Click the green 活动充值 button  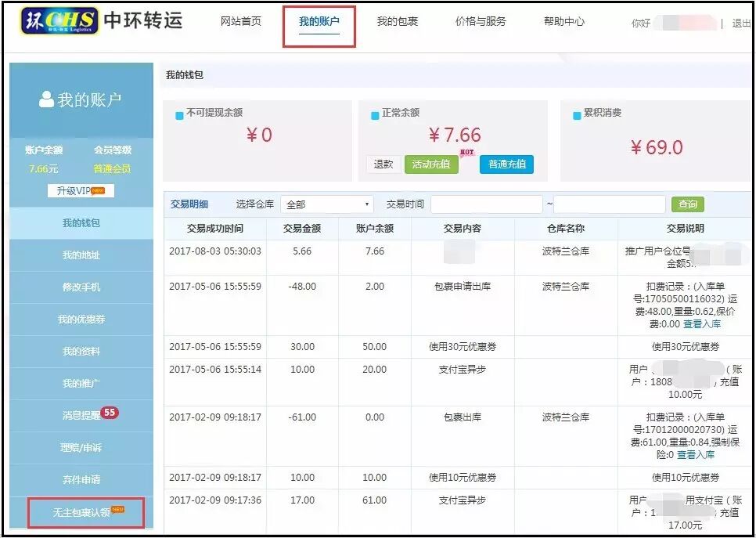pyautogui.click(x=431, y=164)
